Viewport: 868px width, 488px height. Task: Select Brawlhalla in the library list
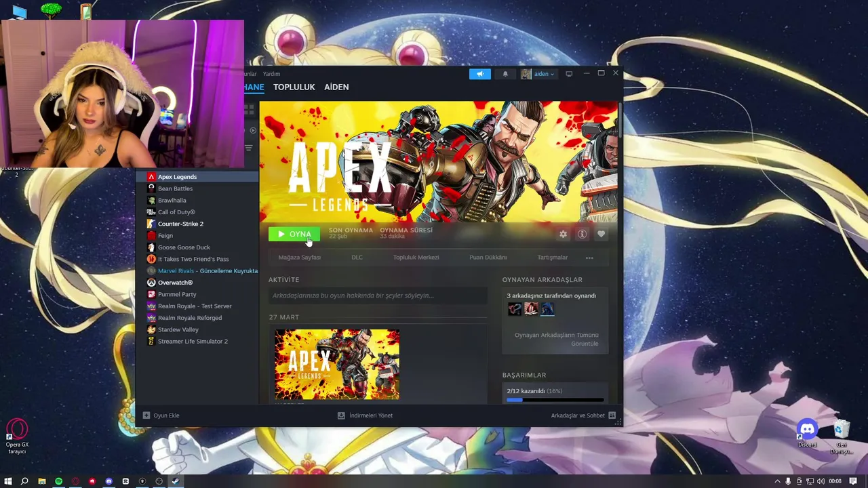(197, 201)
